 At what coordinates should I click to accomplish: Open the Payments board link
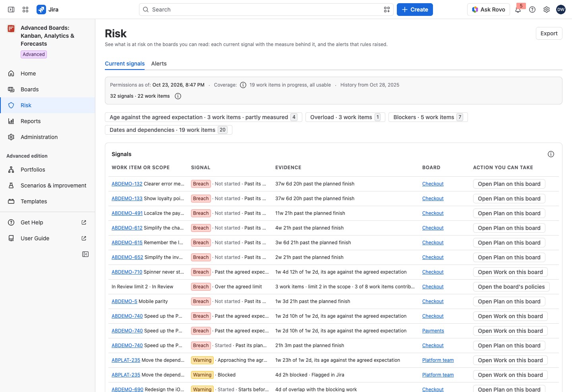tap(433, 331)
